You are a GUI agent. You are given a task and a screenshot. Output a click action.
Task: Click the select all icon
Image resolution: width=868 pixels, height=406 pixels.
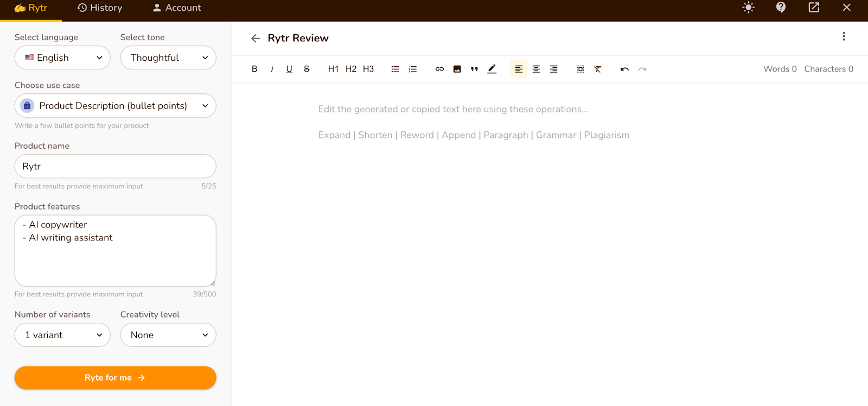click(580, 69)
